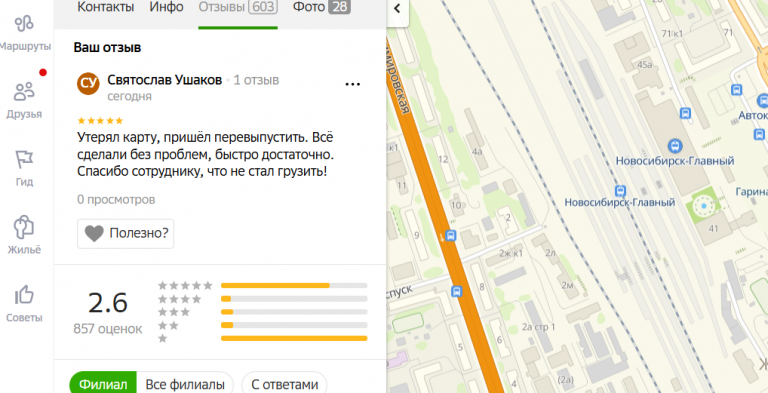Open the Фото 28 tab
This screenshot has height=393, width=768.
(322, 7)
